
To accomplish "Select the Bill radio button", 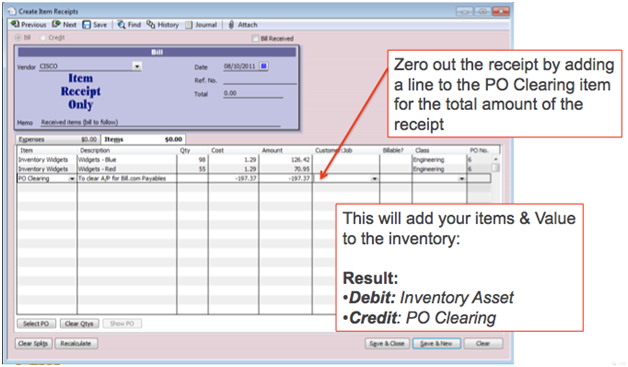I will click(18, 38).
